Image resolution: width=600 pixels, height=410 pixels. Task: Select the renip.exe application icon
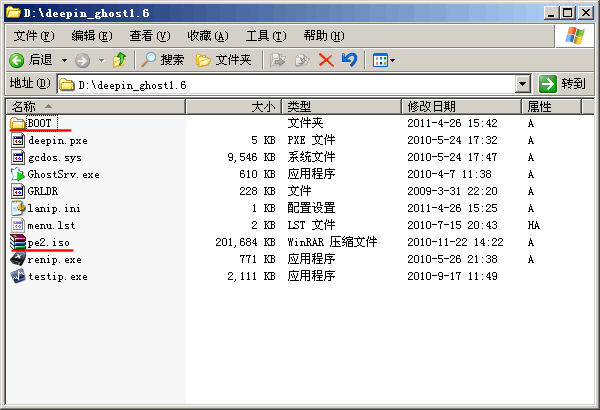pyautogui.click(x=18, y=259)
